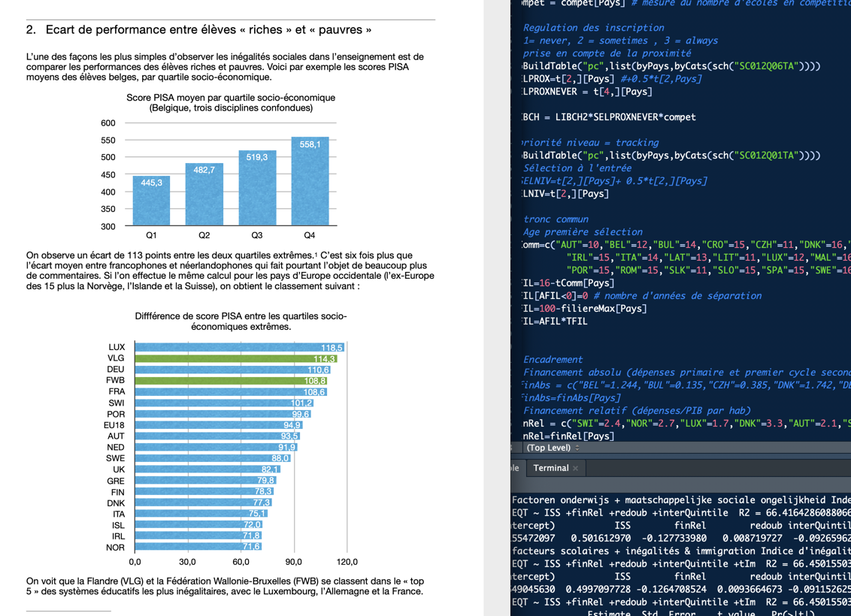The image size is (851, 616).
Task: Click the 'Difference de score PISA' chart title
Action: coord(241,316)
